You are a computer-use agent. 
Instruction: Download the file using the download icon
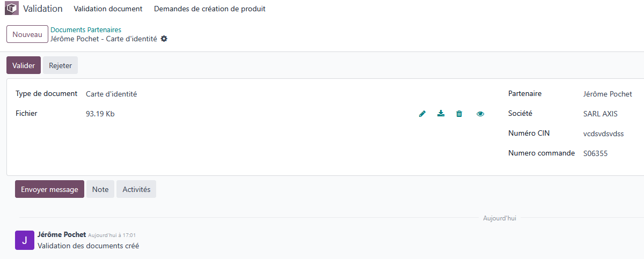point(441,114)
